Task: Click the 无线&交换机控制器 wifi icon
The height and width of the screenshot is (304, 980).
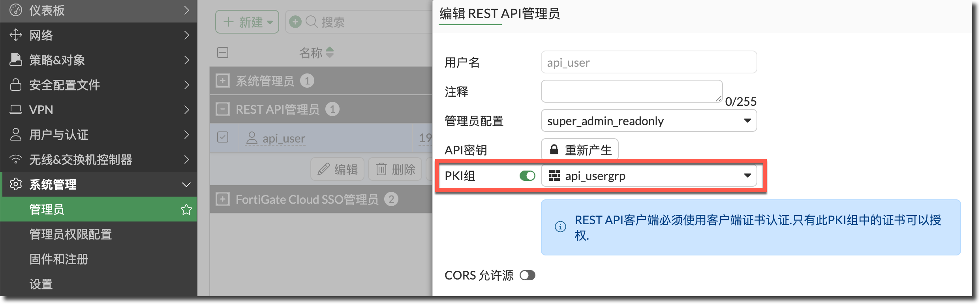Action: [15, 160]
